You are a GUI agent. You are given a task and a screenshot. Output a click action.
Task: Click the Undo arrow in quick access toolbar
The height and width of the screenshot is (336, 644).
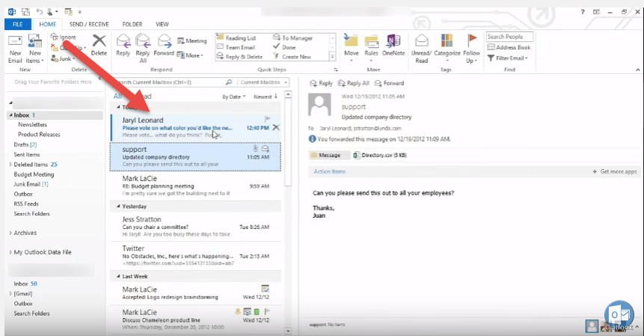pos(40,11)
